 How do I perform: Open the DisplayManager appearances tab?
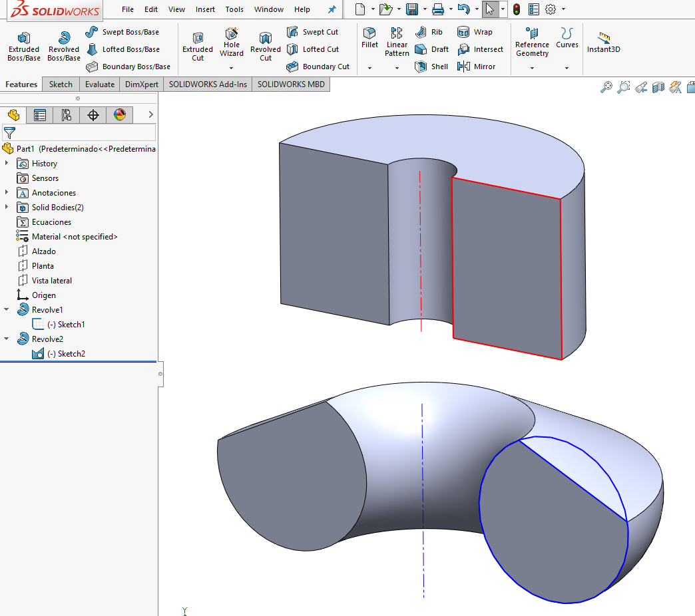pos(118,114)
